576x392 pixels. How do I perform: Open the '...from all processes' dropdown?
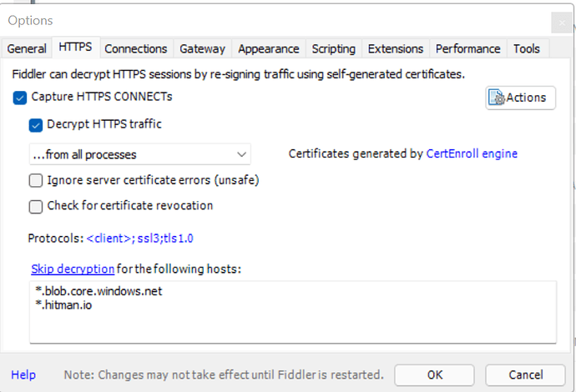point(139,154)
